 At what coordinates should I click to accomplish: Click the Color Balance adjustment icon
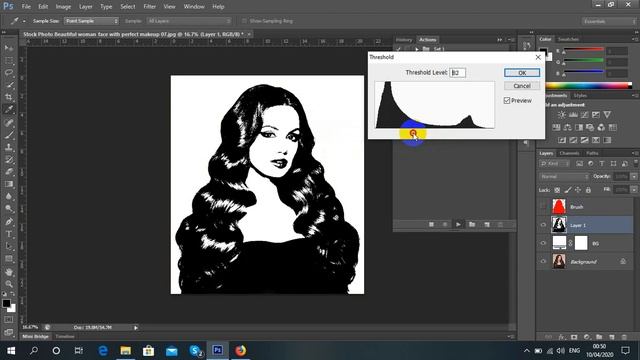(x=567, y=127)
